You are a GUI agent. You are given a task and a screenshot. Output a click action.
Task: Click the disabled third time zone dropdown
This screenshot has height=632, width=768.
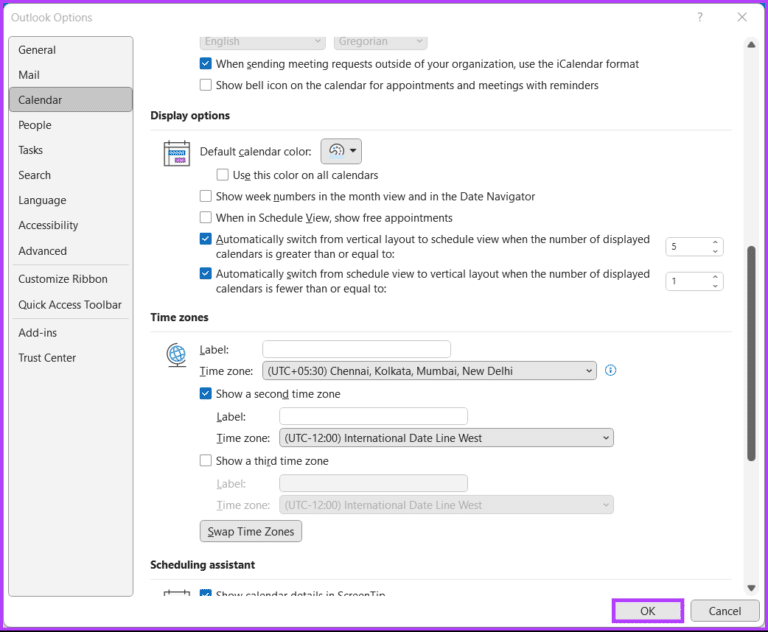(x=446, y=505)
